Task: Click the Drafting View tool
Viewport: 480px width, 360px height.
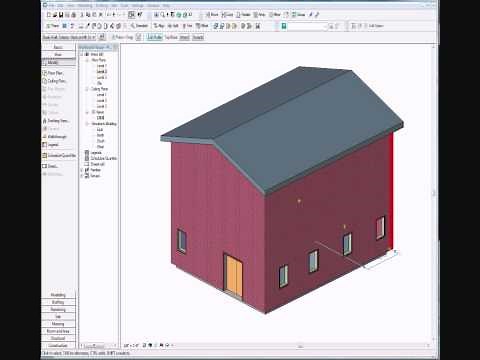Action: [x=56, y=121]
